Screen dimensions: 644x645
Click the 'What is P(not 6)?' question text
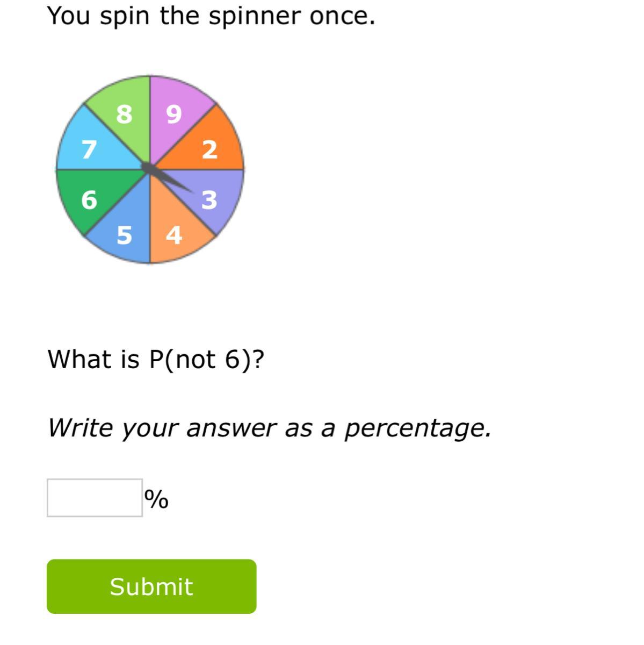tap(156, 359)
